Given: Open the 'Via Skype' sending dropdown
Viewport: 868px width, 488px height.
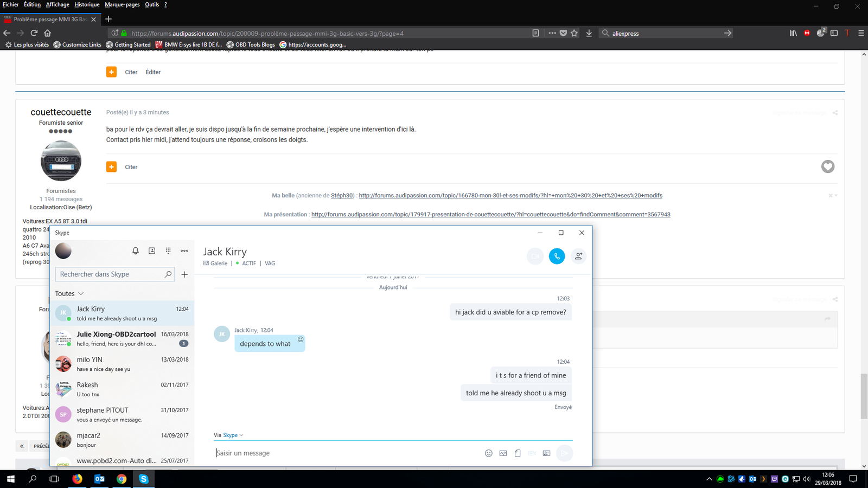Looking at the screenshot, I should [233, 435].
